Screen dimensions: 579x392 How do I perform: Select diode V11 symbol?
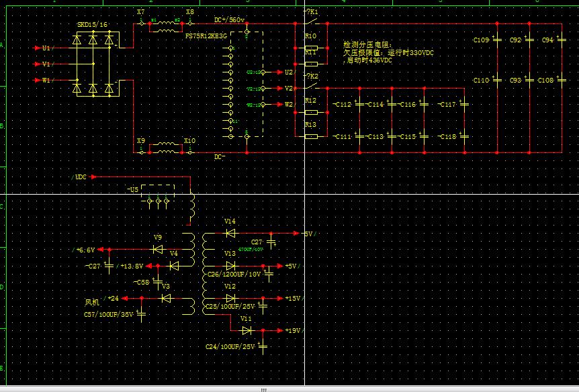click(247, 330)
